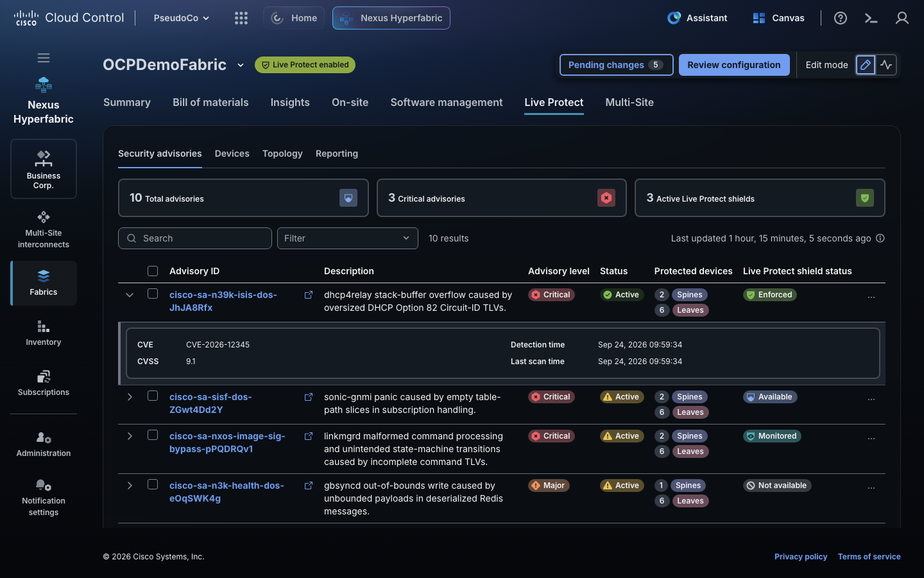Check the cisco-sa-n3k-health-dos-eOqSWK4g row checkbox
Image resolution: width=924 pixels, height=578 pixels.
click(x=153, y=484)
